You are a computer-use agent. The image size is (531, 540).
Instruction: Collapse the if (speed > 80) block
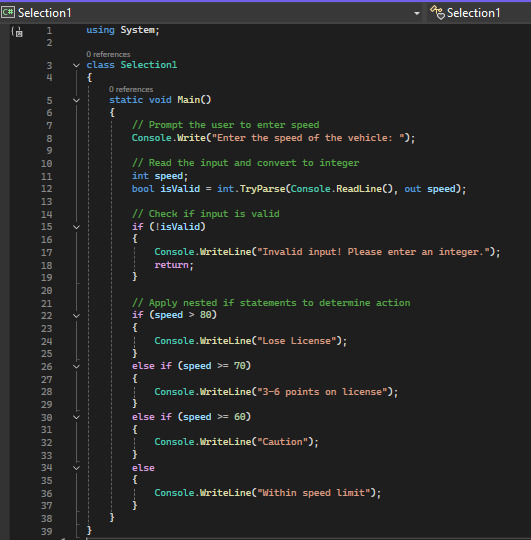tap(76, 315)
